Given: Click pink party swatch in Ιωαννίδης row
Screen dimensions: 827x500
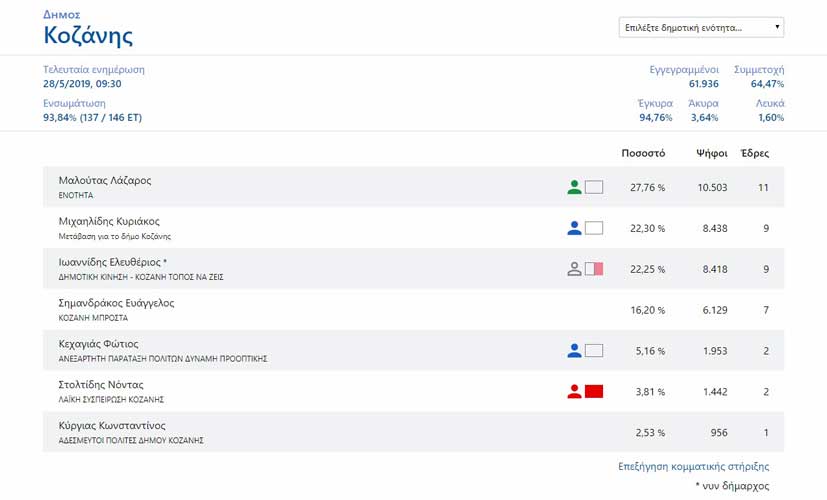Looking at the screenshot, I should [x=594, y=269].
